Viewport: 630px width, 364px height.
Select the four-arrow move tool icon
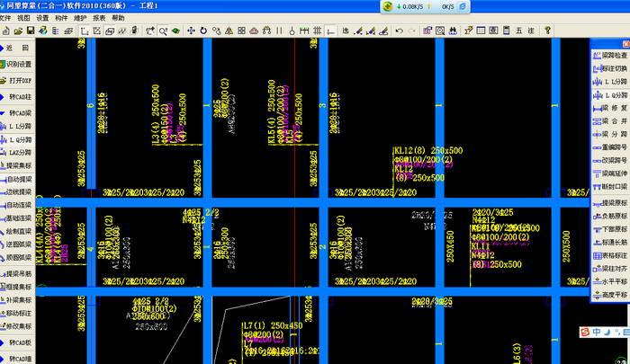[x=191, y=31]
